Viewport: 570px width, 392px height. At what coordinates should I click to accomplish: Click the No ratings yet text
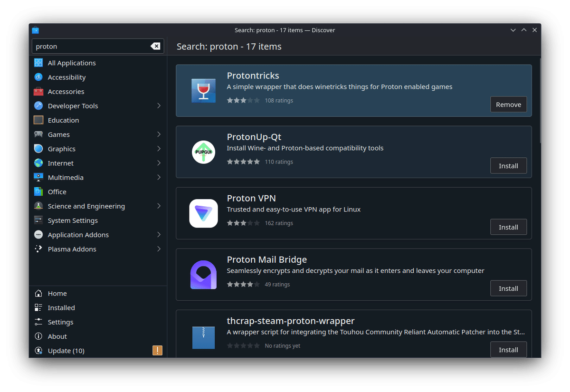[283, 345]
